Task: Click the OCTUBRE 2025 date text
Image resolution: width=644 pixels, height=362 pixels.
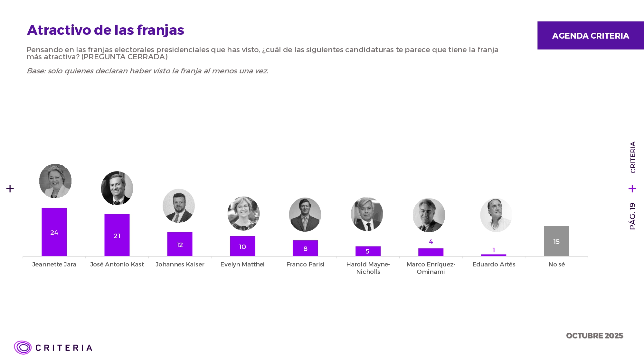Action: [594, 336]
